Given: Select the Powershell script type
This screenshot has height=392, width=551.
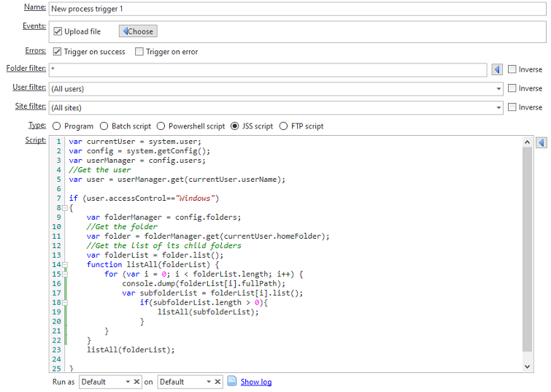Looking at the screenshot, I should pyautogui.click(x=161, y=126).
